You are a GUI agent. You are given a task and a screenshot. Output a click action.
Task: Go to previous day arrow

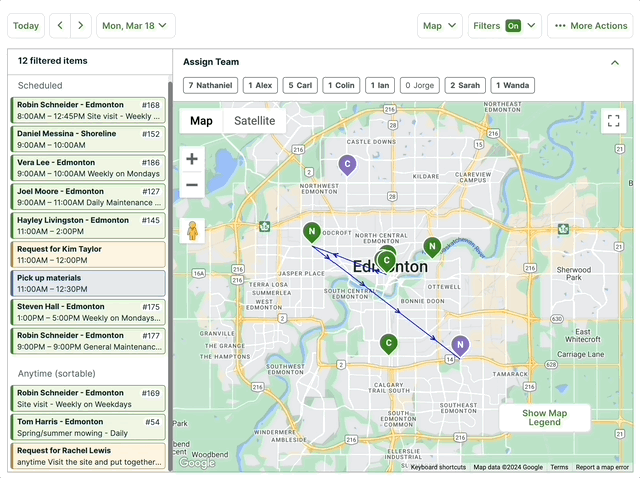60,26
